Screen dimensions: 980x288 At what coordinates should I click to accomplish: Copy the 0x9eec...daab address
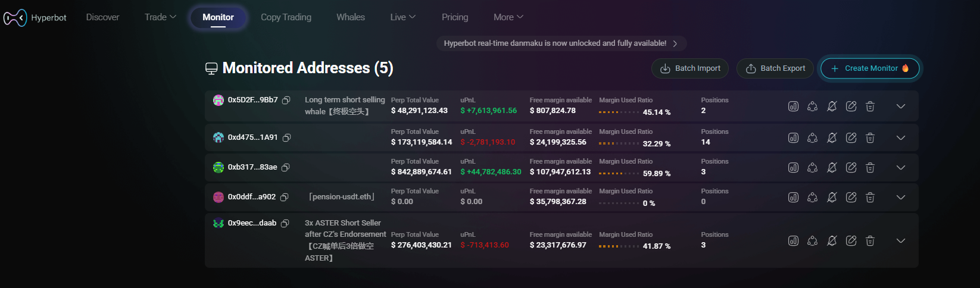point(285,224)
